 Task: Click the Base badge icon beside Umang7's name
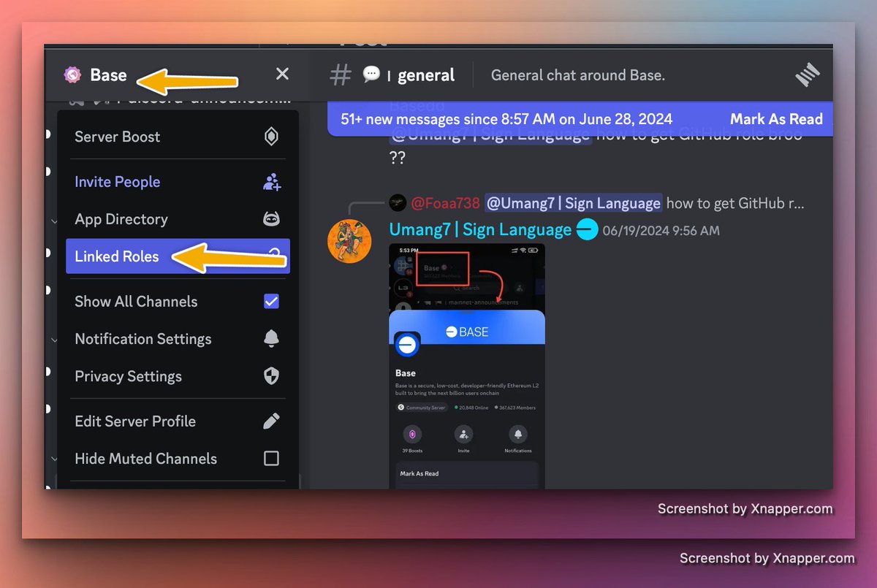click(587, 230)
